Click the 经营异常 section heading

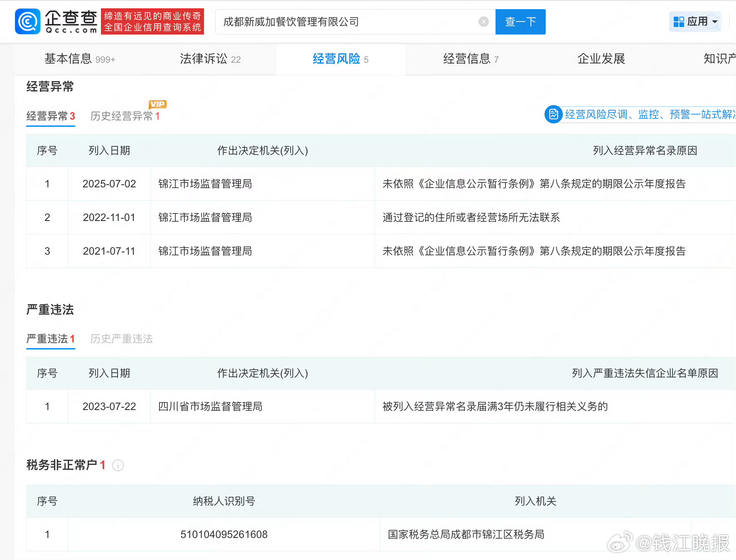50,87
